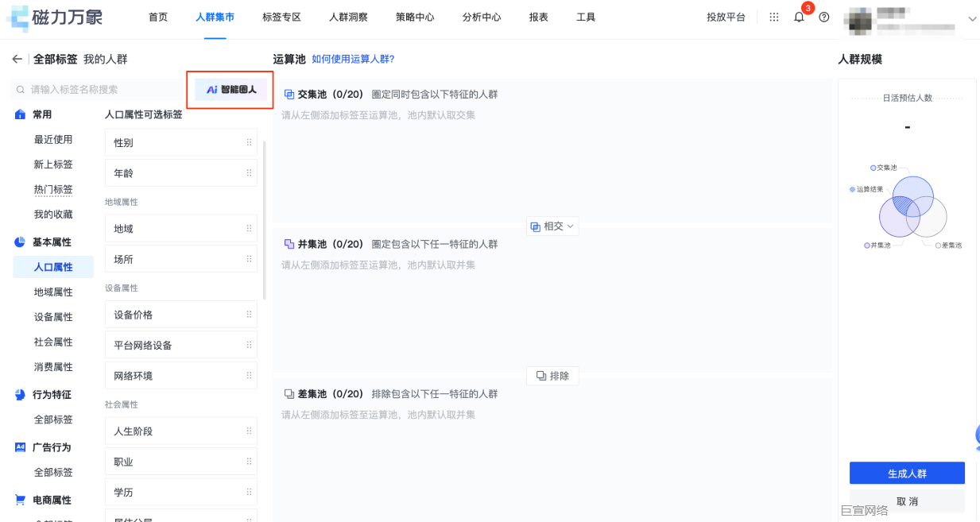The height and width of the screenshot is (522, 980).
Task: Click drag handle on 平台网络设备 tag
Action: pos(249,346)
